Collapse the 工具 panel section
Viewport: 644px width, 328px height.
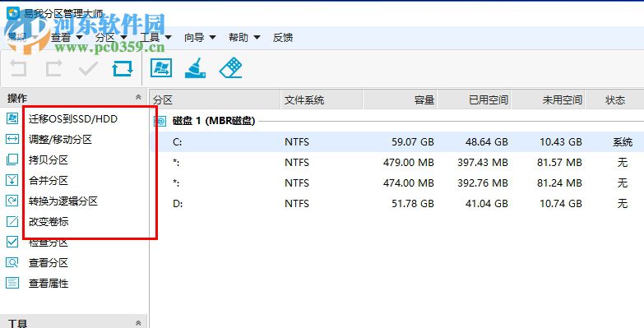[138, 323]
